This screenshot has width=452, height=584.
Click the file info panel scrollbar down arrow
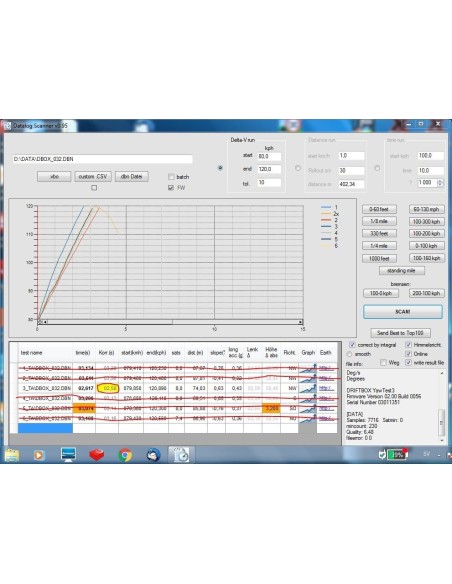(x=442, y=441)
